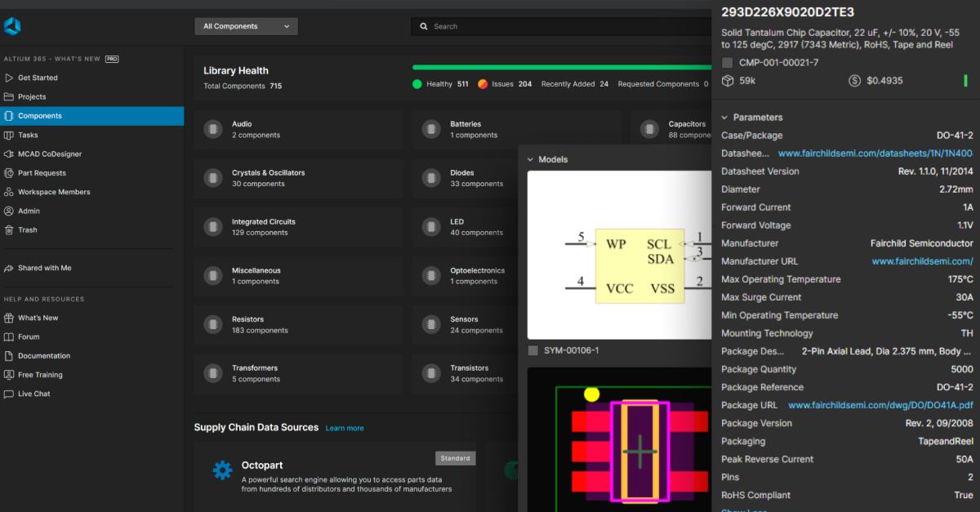Tick the CMP-001-00021-7 checkbox
The width and height of the screenshot is (980, 512).
click(728, 63)
